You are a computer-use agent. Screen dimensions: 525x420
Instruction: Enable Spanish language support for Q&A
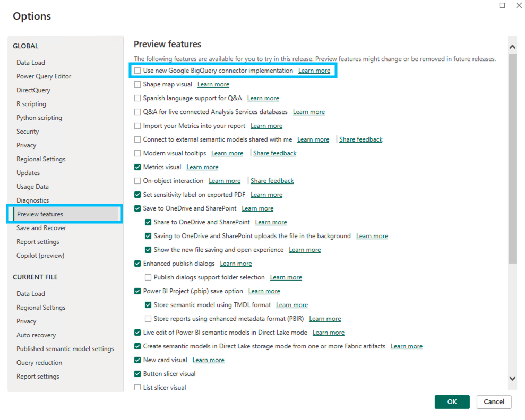pos(137,98)
